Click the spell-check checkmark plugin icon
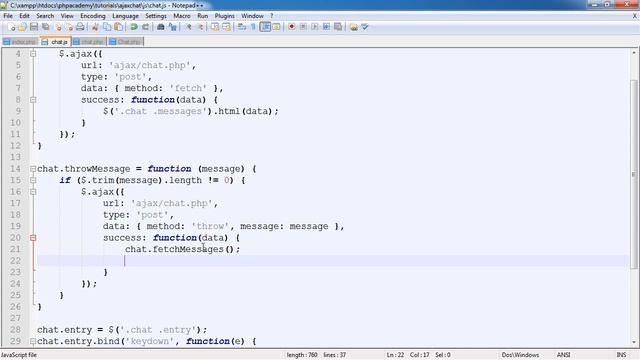The height and width of the screenshot is (360, 640). point(365,27)
